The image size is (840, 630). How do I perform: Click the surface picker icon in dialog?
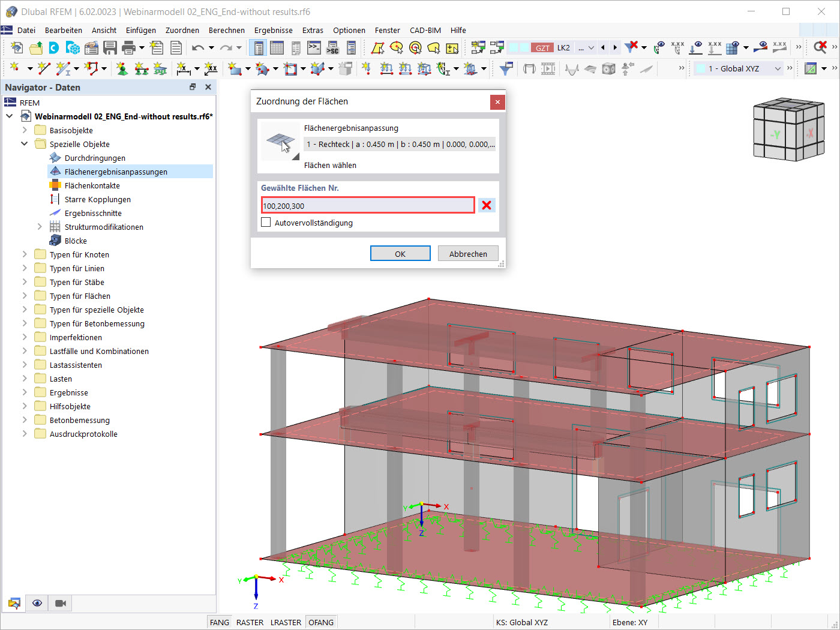pyautogui.click(x=280, y=142)
